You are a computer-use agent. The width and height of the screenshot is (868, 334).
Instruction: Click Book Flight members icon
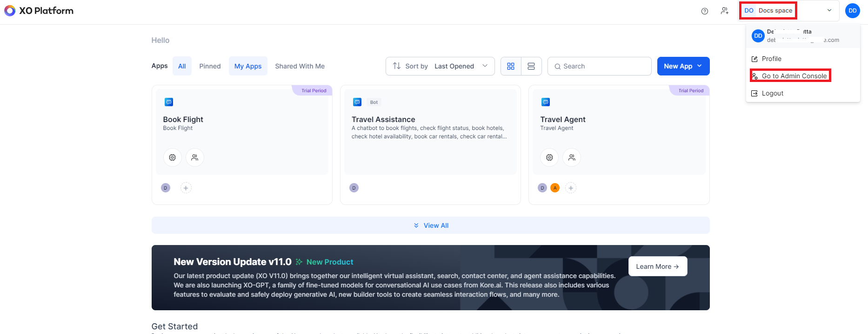(195, 157)
